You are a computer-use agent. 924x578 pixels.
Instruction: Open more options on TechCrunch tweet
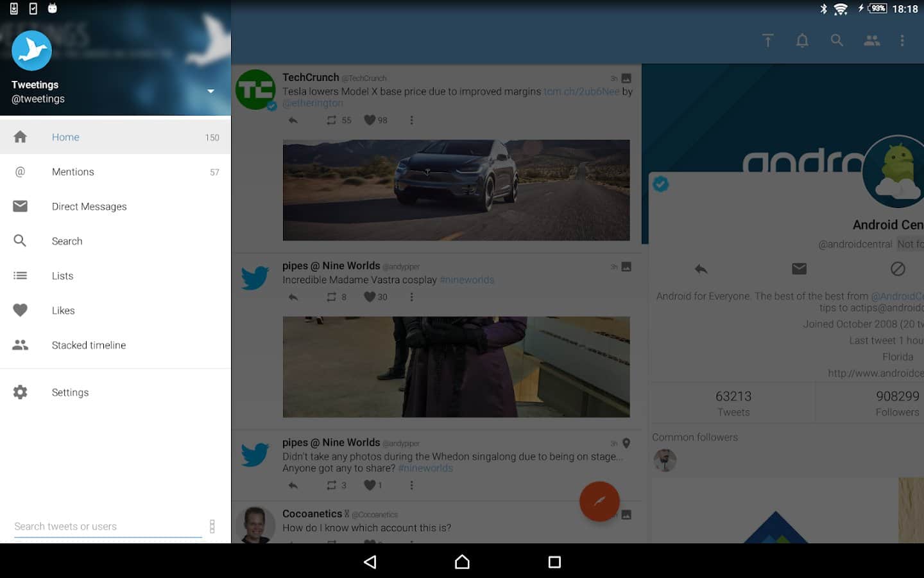pos(411,120)
